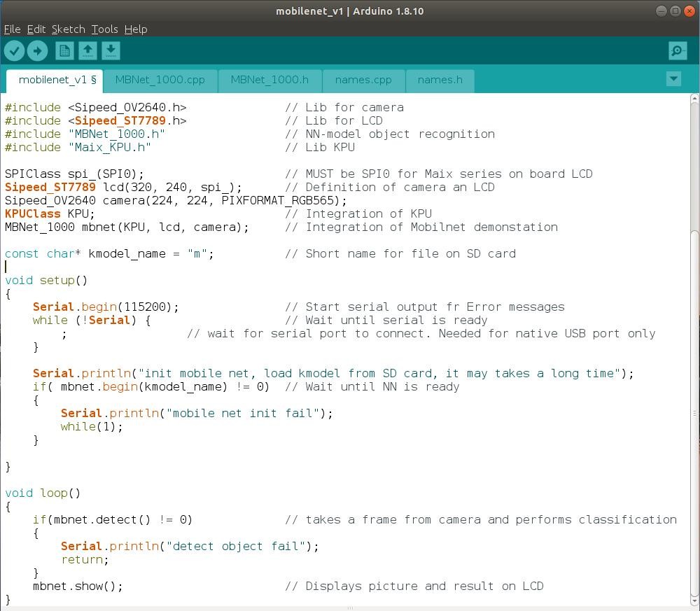Open the tab list dropdown arrow

pyautogui.click(x=673, y=78)
